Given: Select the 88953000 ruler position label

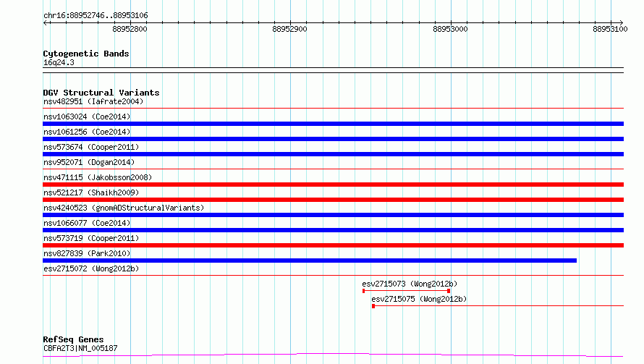Looking at the screenshot, I should (x=450, y=29).
